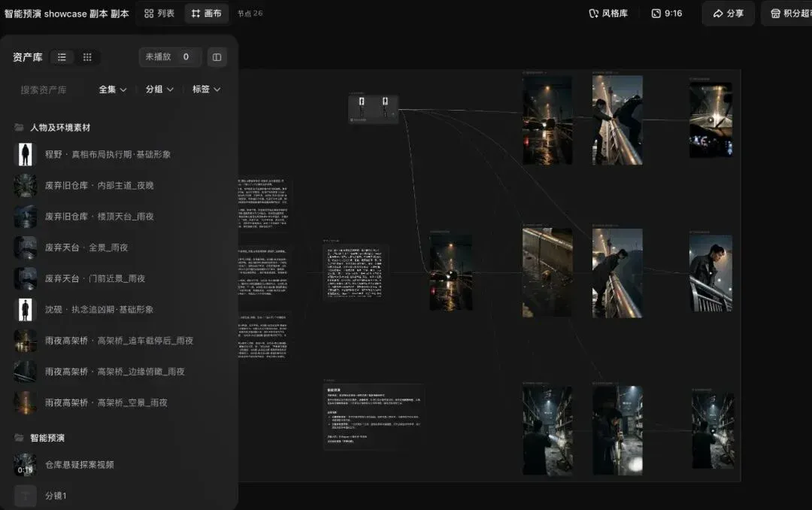Switch to the 画布 canvas tab
Viewport: 812px width, 510px height.
point(206,14)
